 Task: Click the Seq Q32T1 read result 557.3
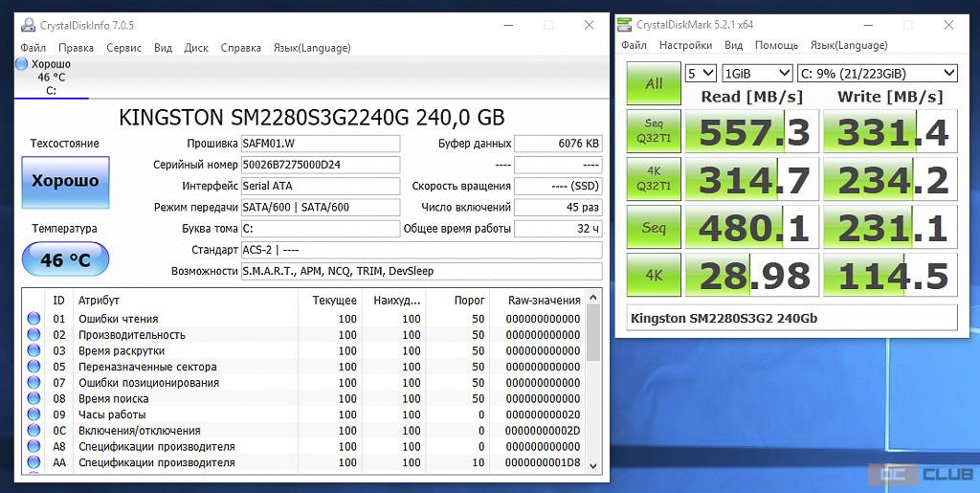click(752, 132)
